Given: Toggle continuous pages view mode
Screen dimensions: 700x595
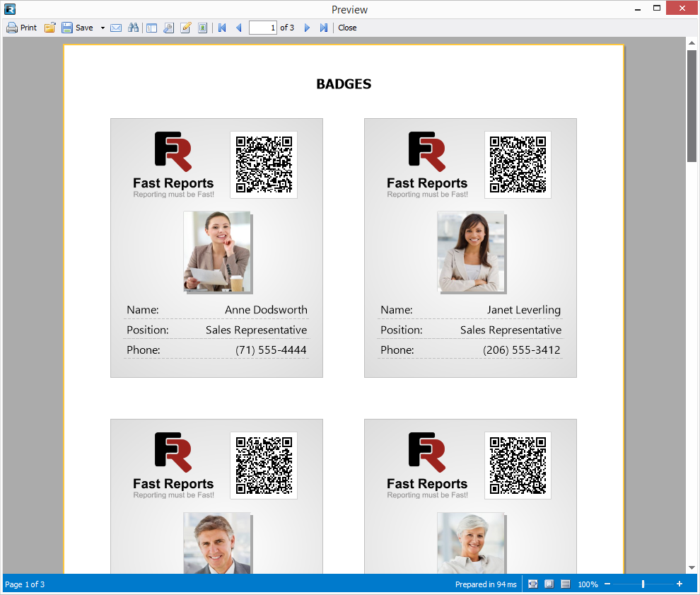Looking at the screenshot, I should [564, 584].
